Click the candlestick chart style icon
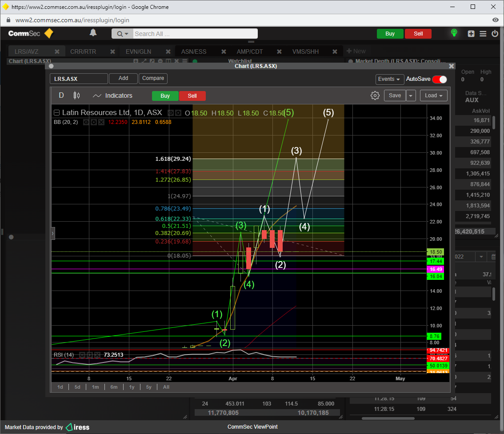The image size is (504, 434). tap(76, 96)
